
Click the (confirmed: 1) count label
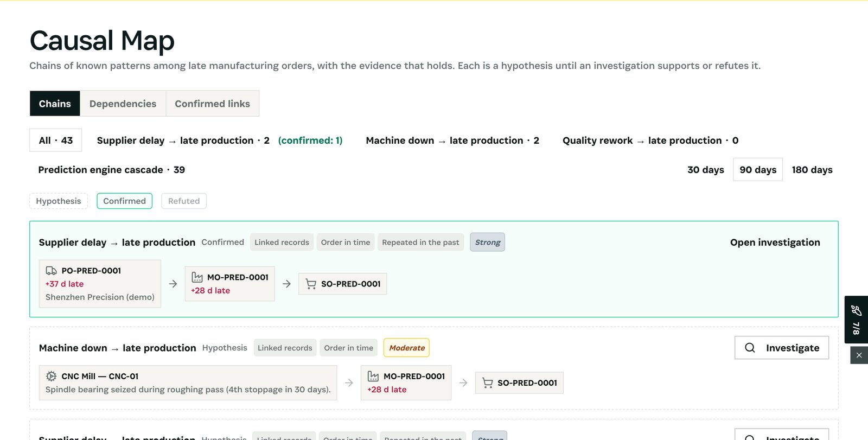[310, 141]
